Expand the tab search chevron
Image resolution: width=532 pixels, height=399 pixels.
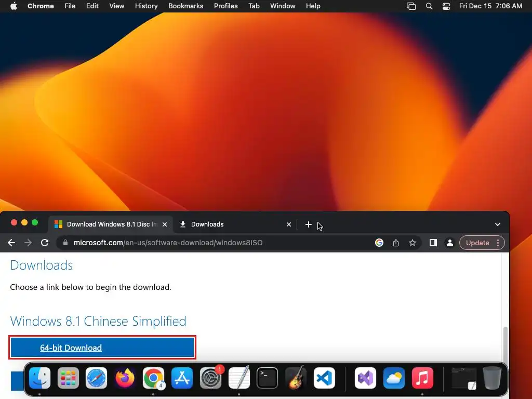point(497,224)
